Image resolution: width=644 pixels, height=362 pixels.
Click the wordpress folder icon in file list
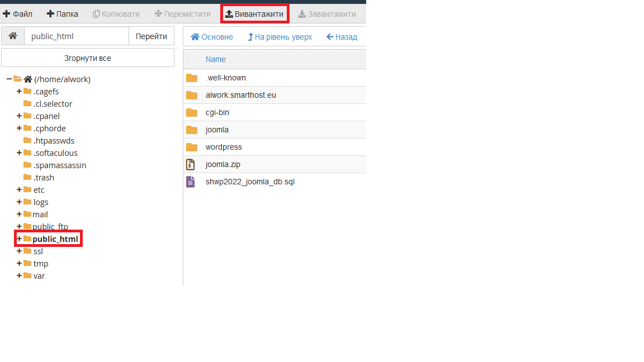pyautogui.click(x=191, y=147)
